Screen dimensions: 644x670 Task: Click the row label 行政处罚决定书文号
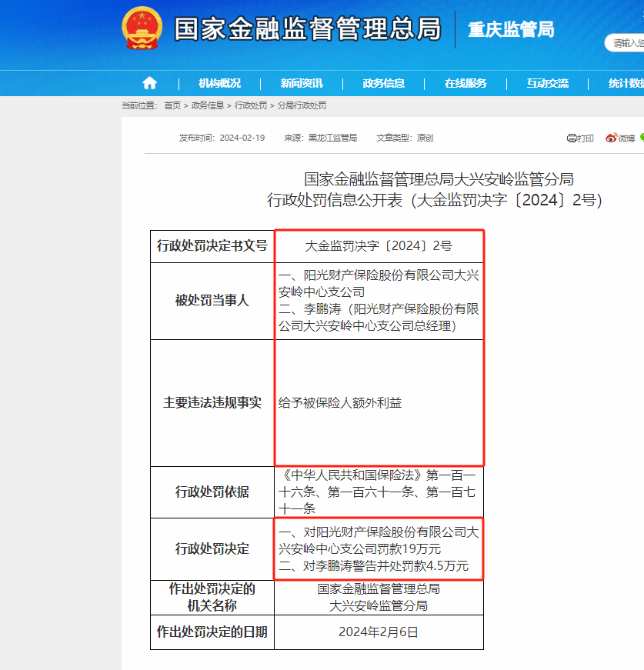point(212,245)
